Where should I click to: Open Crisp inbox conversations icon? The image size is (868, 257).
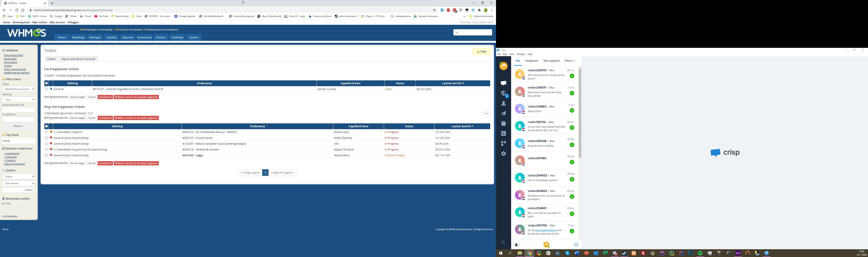pos(503,83)
